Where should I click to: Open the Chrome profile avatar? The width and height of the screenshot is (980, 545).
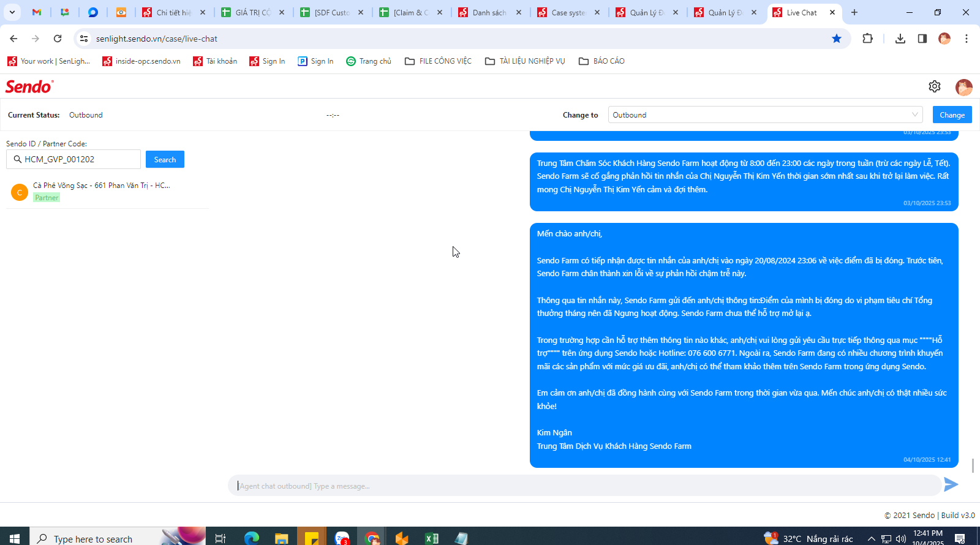click(944, 39)
